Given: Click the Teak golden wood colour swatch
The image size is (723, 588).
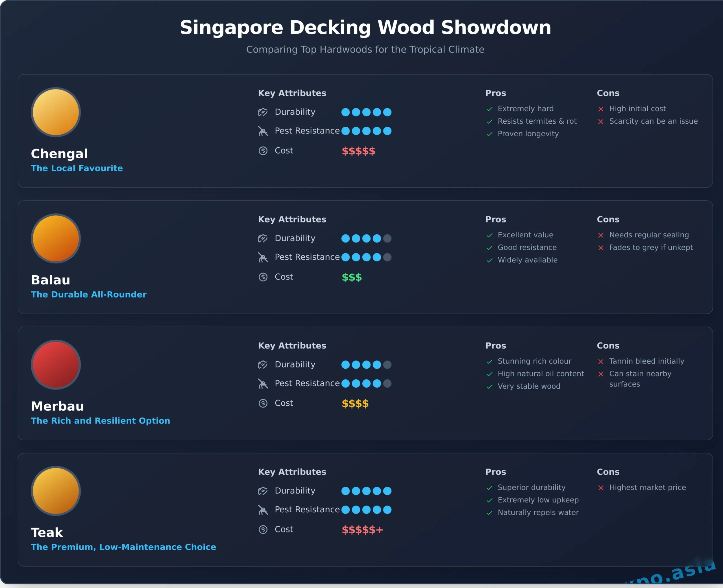Looking at the screenshot, I should [56, 491].
